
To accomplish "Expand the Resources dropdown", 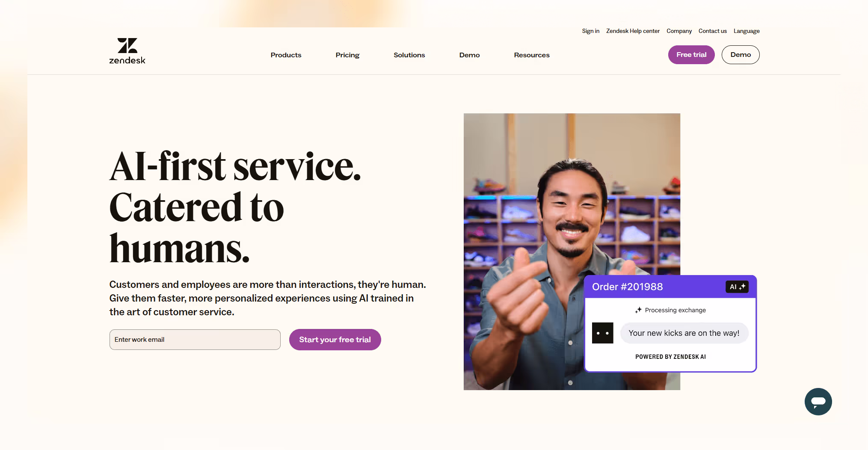I will click(532, 55).
